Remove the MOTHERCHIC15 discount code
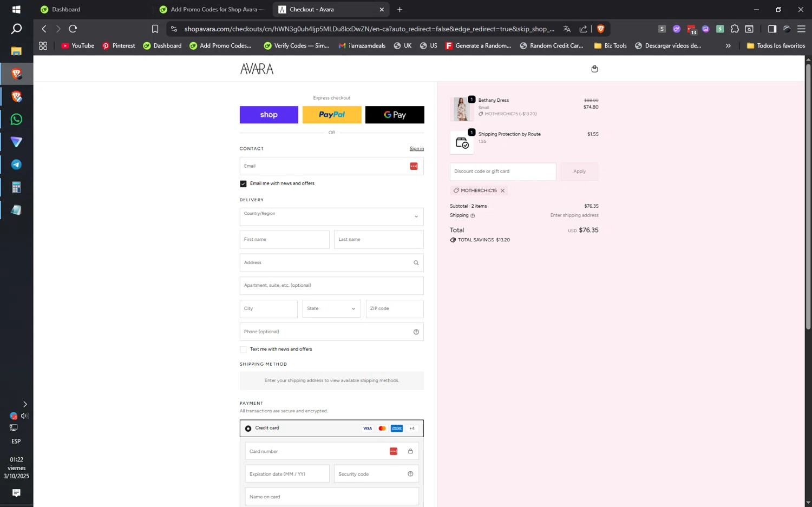Viewport: 812px width, 507px height. 502,190
